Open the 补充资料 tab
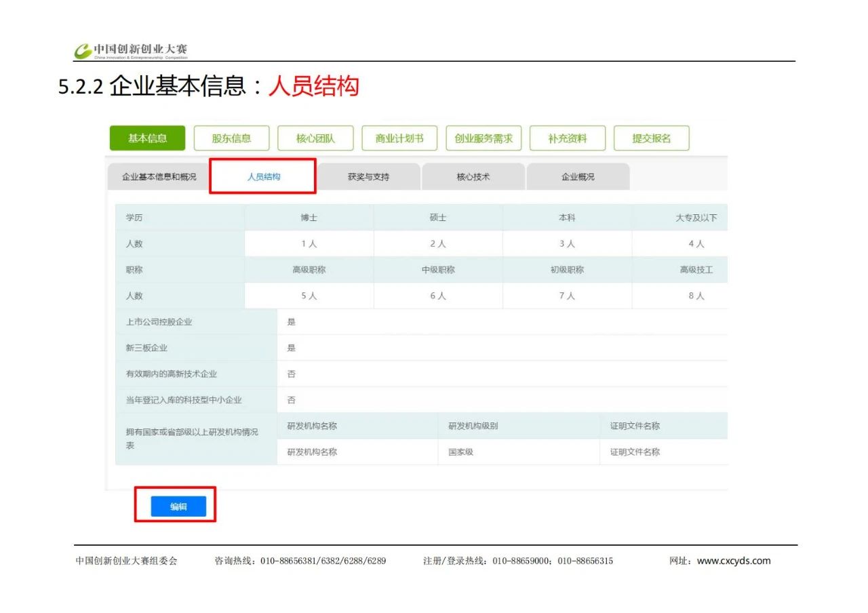 (x=568, y=138)
